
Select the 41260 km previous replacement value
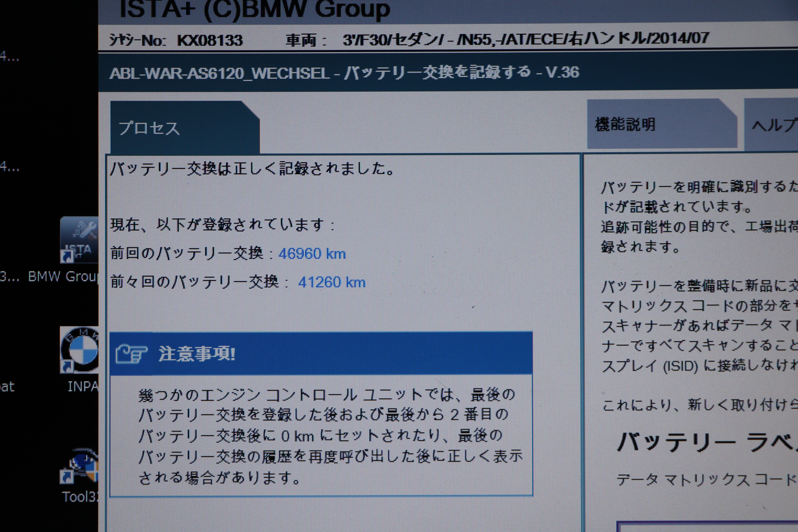pyautogui.click(x=332, y=282)
